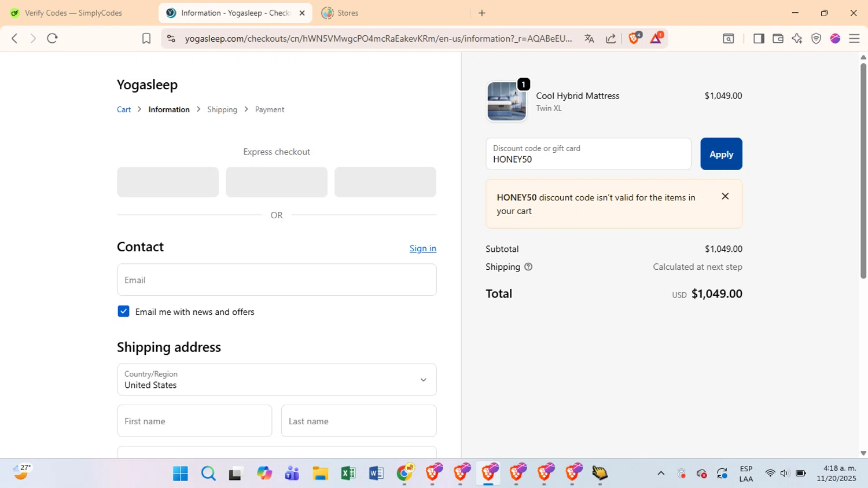The width and height of the screenshot is (868, 488).
Task: Show shipping info help icon
Action: point(528,267)
